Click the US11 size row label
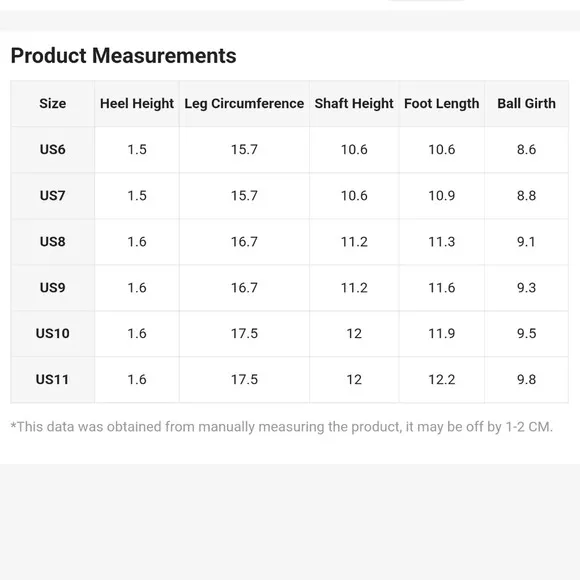580x580 pixels. pyautogui.click(x=52, y=380)
